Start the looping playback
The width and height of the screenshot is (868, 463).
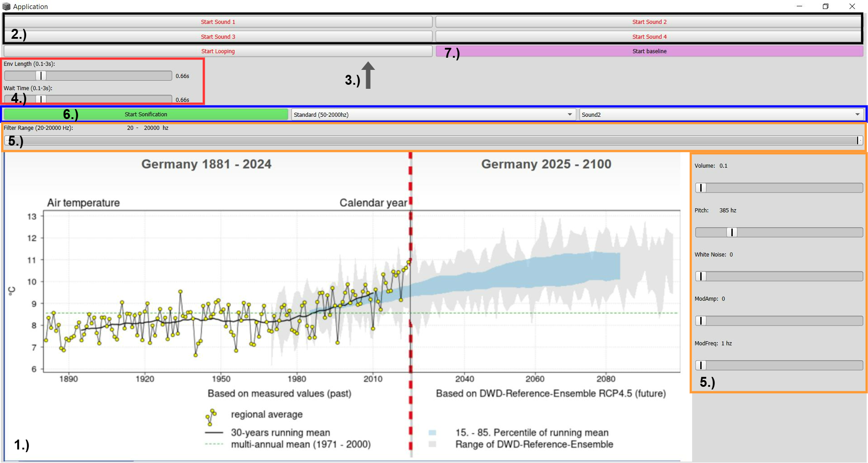(218, 51)
